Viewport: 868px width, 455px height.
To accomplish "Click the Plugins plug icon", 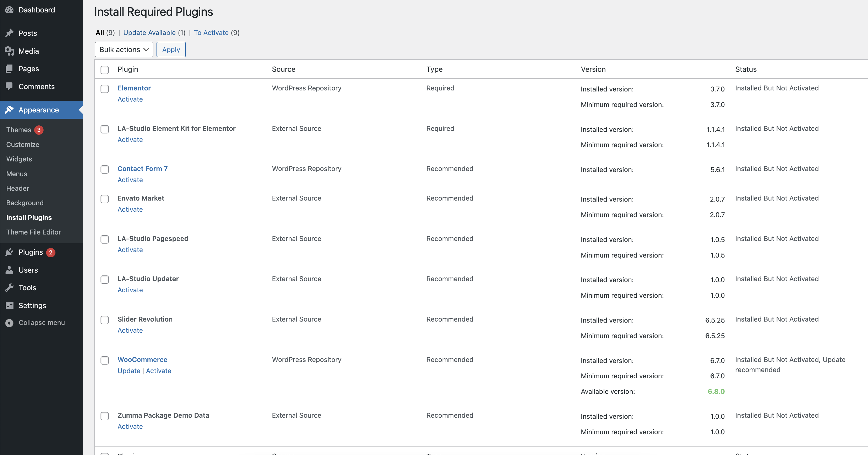I will (9, 252).
